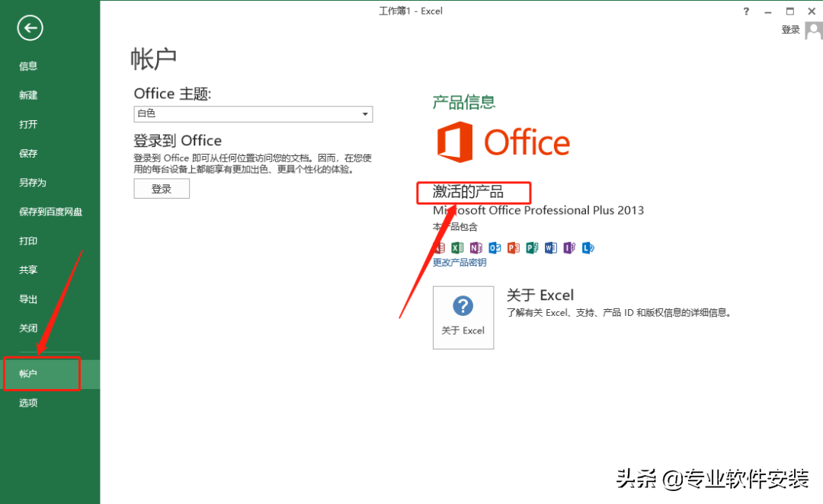Click the 帐户 page title

tap(153, 59)
